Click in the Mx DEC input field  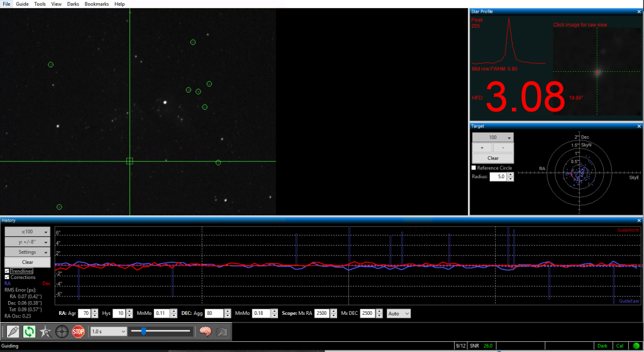pos(367,314)
